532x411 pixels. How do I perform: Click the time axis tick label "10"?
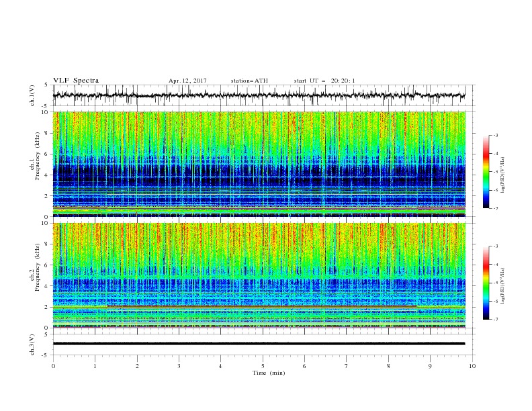(472, 366)
